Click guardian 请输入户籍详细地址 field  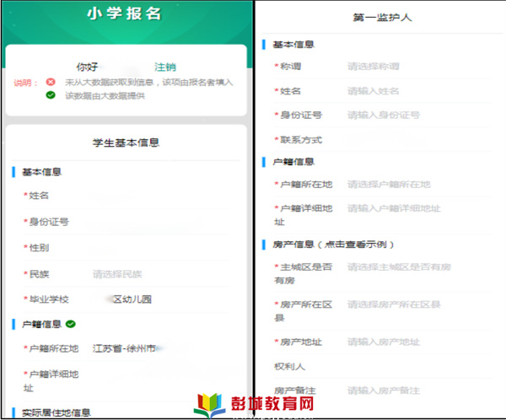pyautogui.click(x=394, y=208)
